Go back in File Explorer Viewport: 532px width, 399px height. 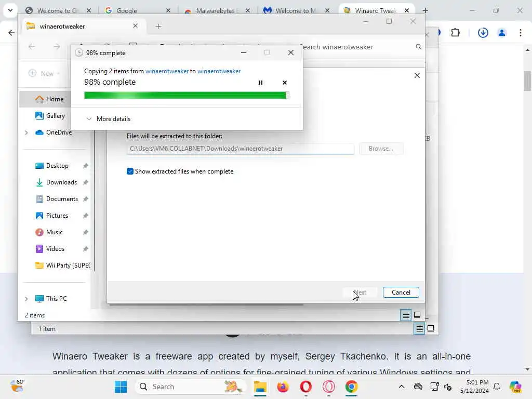click(x=32, y=46)
